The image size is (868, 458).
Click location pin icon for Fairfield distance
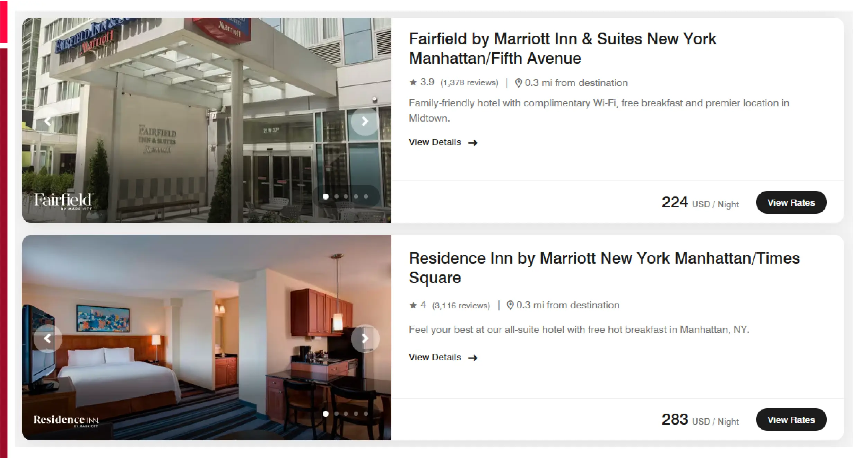518,83
